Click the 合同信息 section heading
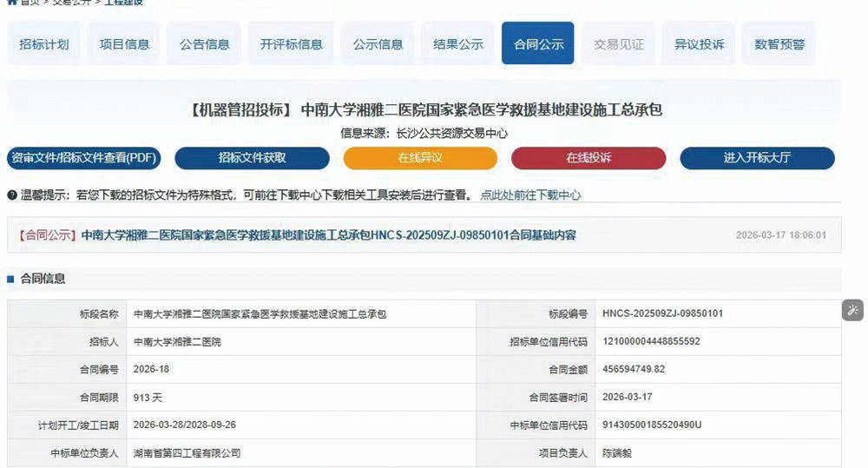Viewport: 868px width, 468px height. (x=43, y=279)
